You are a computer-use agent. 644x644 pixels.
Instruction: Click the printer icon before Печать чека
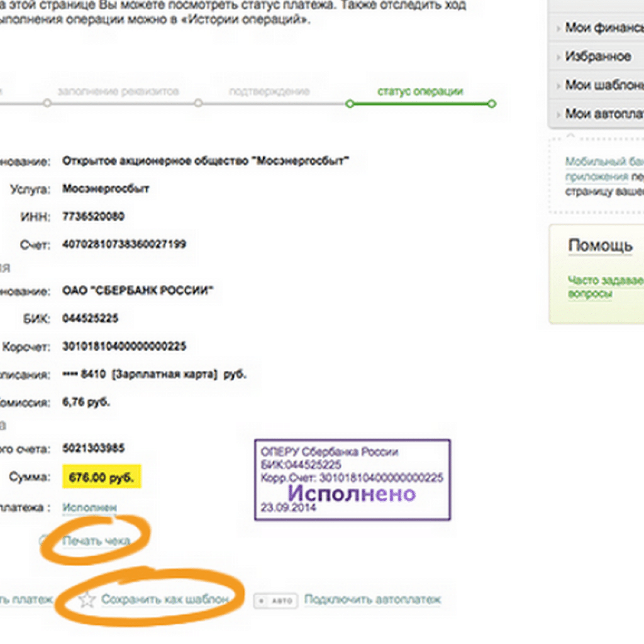(44, 540)
